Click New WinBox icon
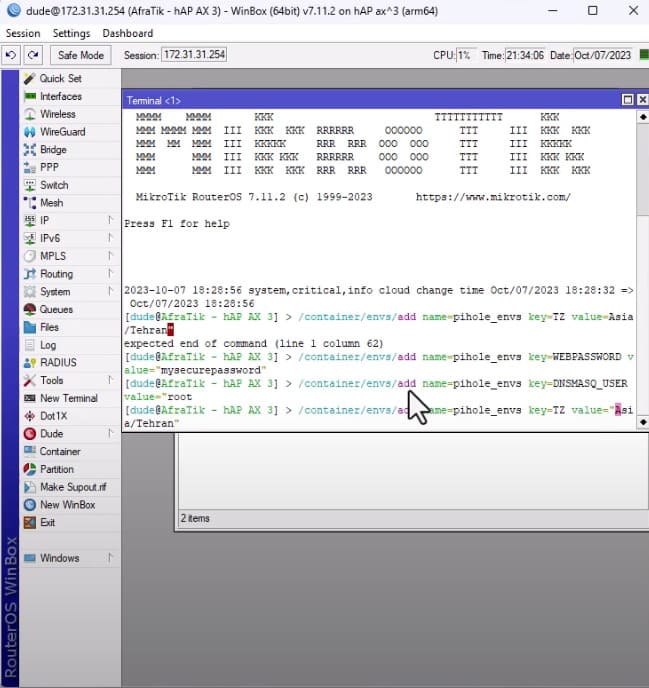649x688 pixels. tap(29, 505)
